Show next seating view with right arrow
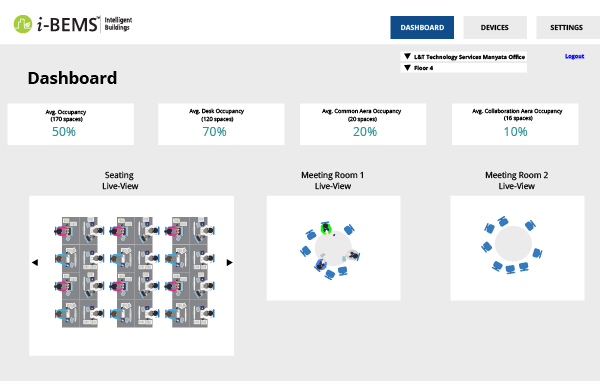 (x=229, y=262)
